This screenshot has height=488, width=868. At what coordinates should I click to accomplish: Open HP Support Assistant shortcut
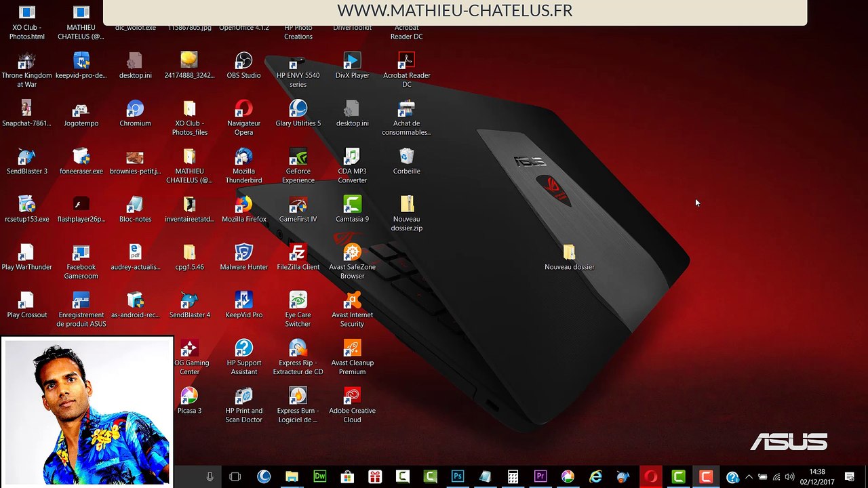[x=243, y=358]
